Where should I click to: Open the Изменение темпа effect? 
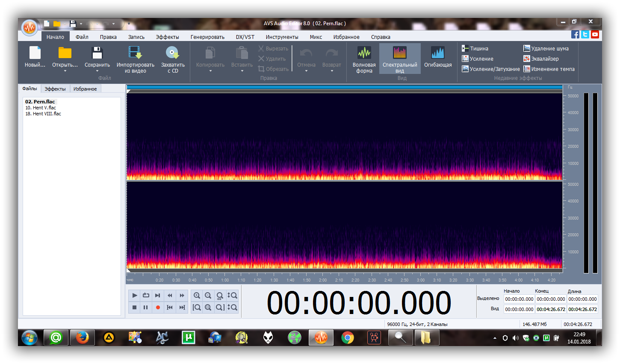coord(549,69)
